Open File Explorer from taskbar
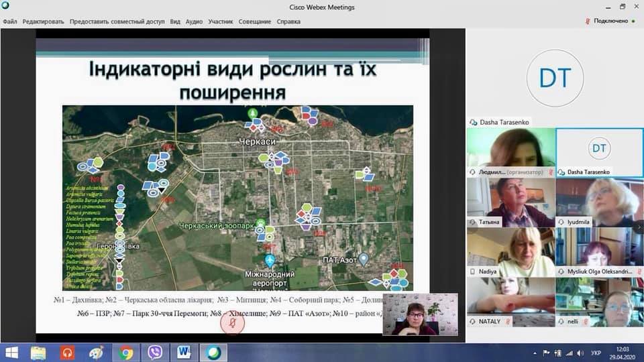Viewport: 644px width, 362px height. click(x=38, y=353)
